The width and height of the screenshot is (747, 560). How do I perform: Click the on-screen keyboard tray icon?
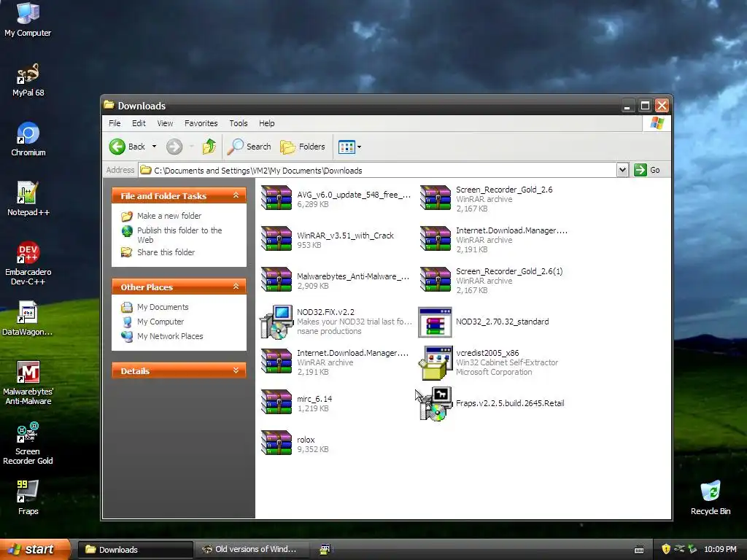[x=639, y=550]
